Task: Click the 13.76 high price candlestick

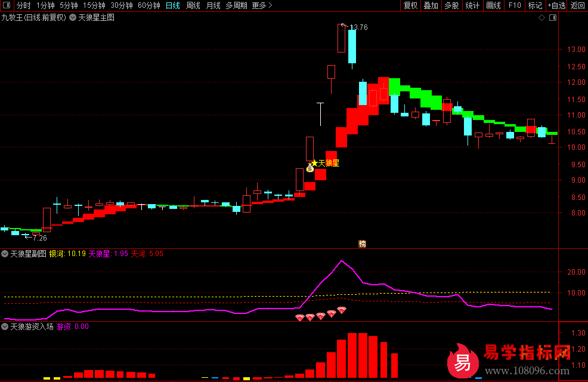Action: [x=342, y=38]
